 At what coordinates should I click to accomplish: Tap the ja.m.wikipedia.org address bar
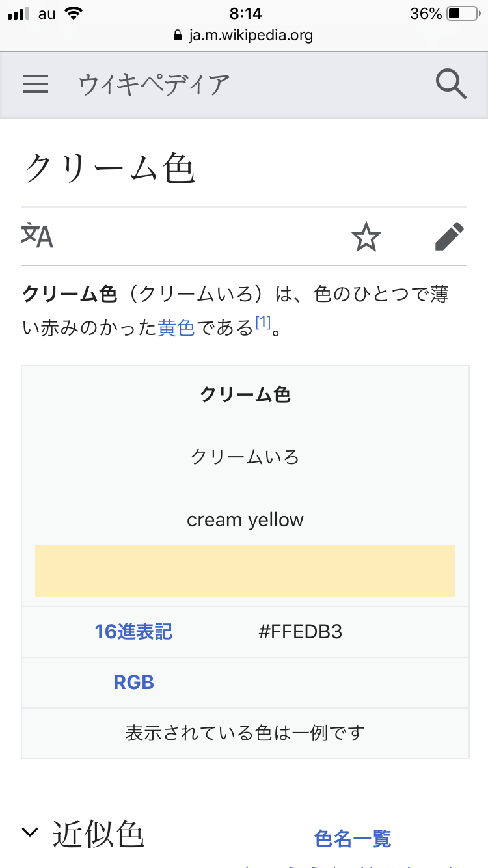pyautogui.click(x=251, y=36)
